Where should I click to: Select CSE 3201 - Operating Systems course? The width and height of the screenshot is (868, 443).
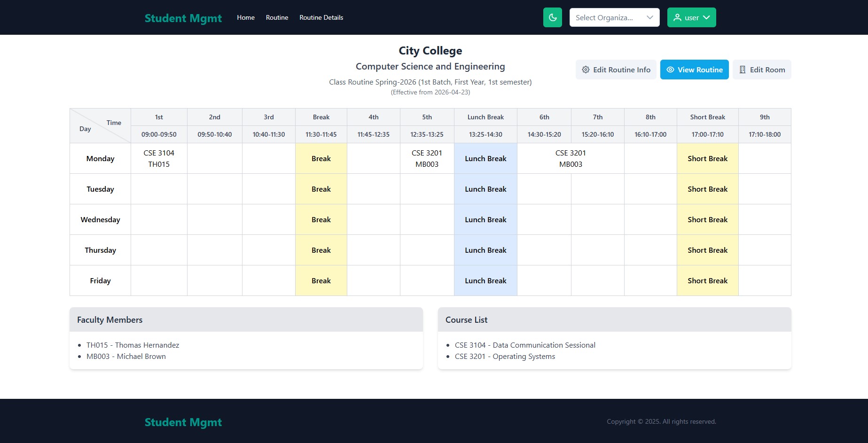tap(505, 356)
